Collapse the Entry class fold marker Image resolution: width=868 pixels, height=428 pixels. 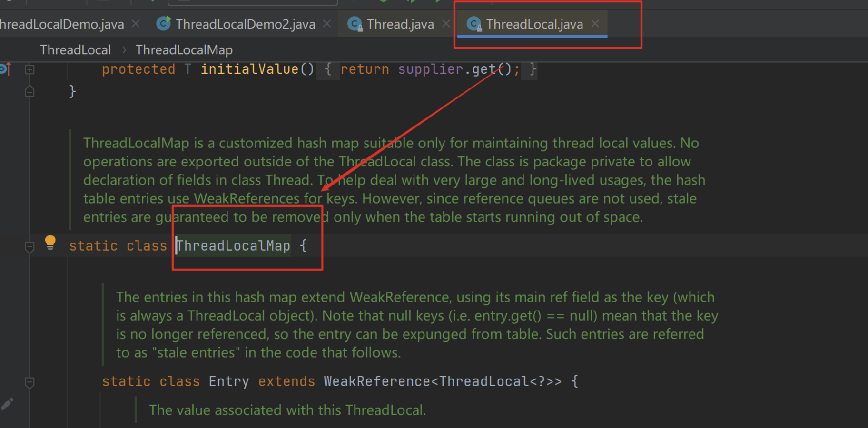[30, 382]
